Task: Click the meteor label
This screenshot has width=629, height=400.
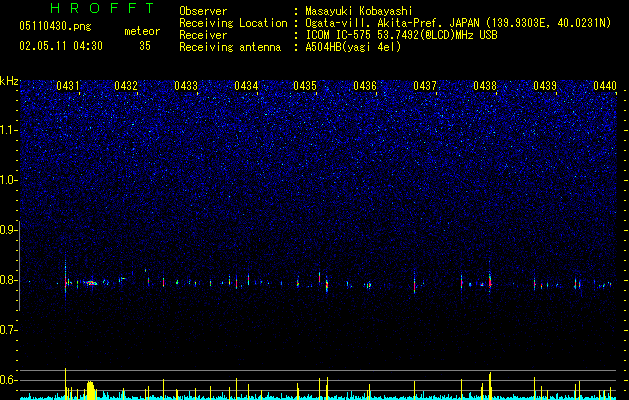Action: point(142,31)
